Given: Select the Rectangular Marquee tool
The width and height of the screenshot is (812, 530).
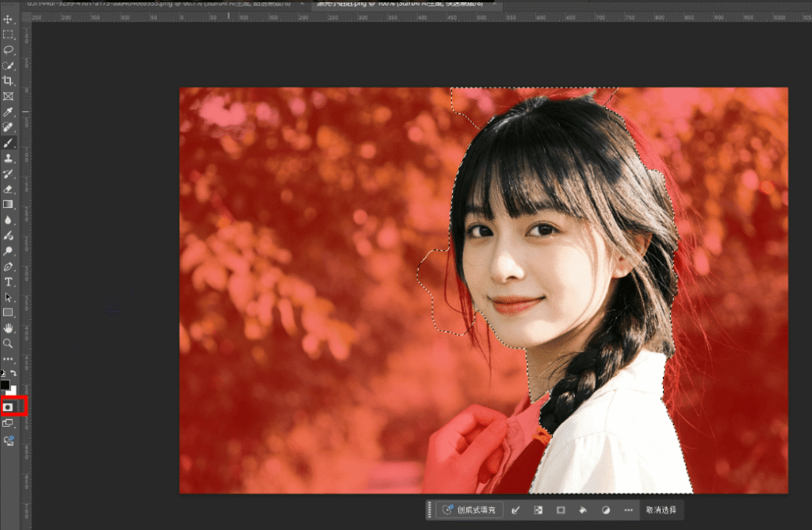Looking at the screenshot, I should [8, 36].
